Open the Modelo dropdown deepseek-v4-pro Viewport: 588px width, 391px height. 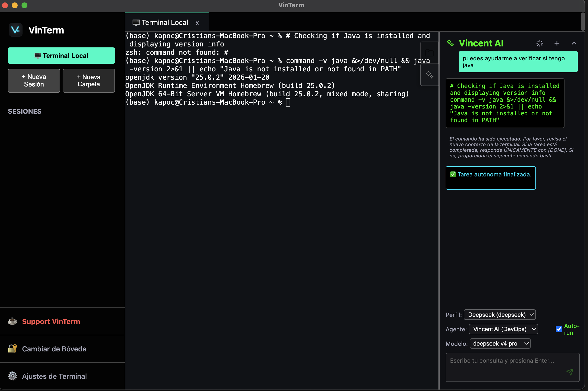(500, 344)
